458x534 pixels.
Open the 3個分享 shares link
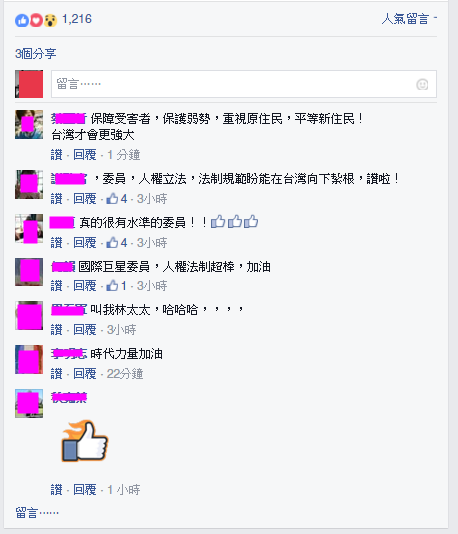(x=36, y=53)
